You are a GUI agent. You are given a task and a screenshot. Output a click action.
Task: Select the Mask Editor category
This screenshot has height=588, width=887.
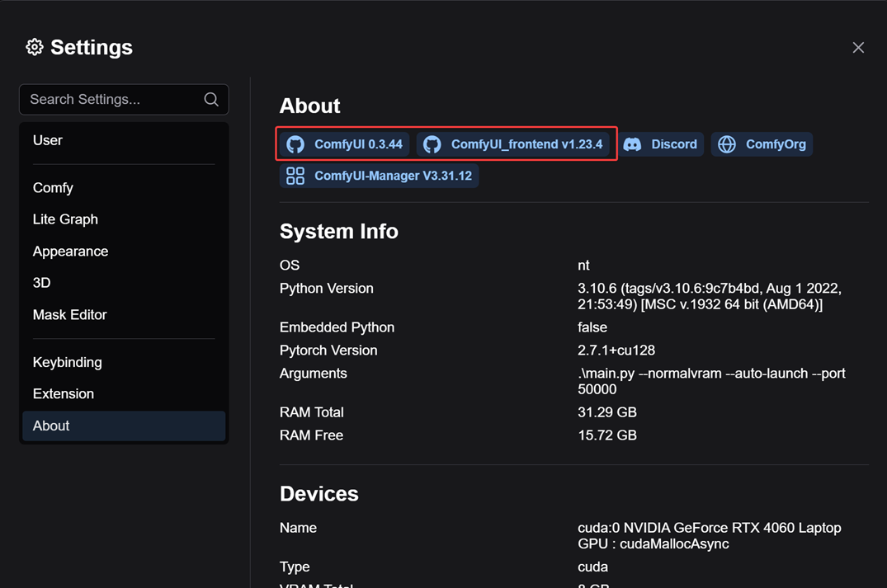point(124,315)
